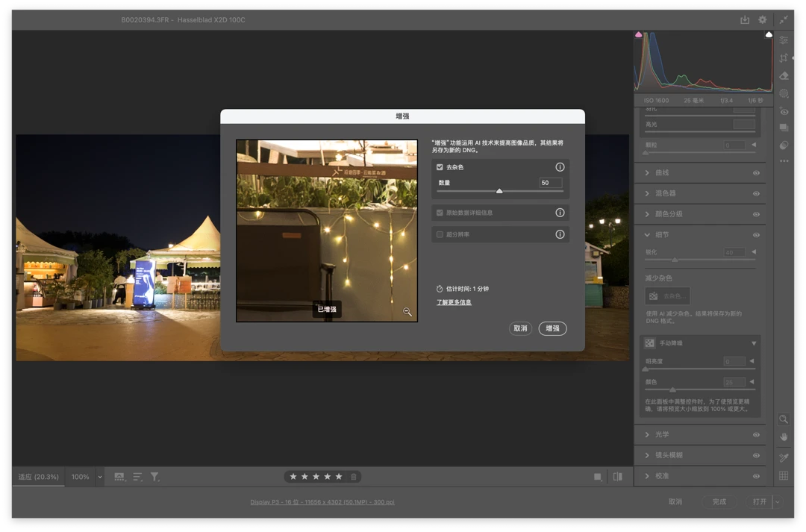Open the Presets panel icon
The height and width of the screenshot is (532, 806).
pos(784,145)
